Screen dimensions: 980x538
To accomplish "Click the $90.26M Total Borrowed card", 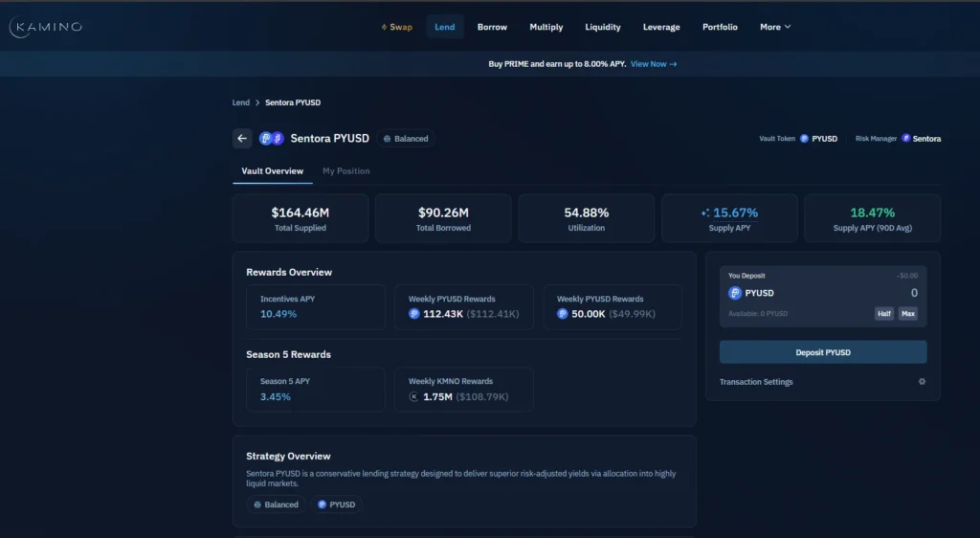I will [443, 218].
